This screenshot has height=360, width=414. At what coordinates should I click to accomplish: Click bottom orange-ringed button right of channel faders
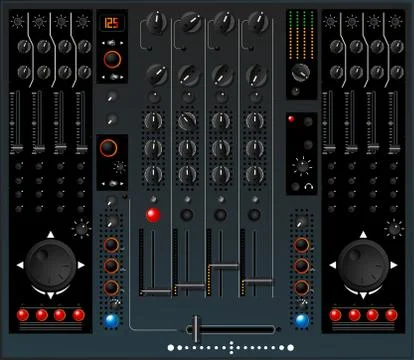302,288
